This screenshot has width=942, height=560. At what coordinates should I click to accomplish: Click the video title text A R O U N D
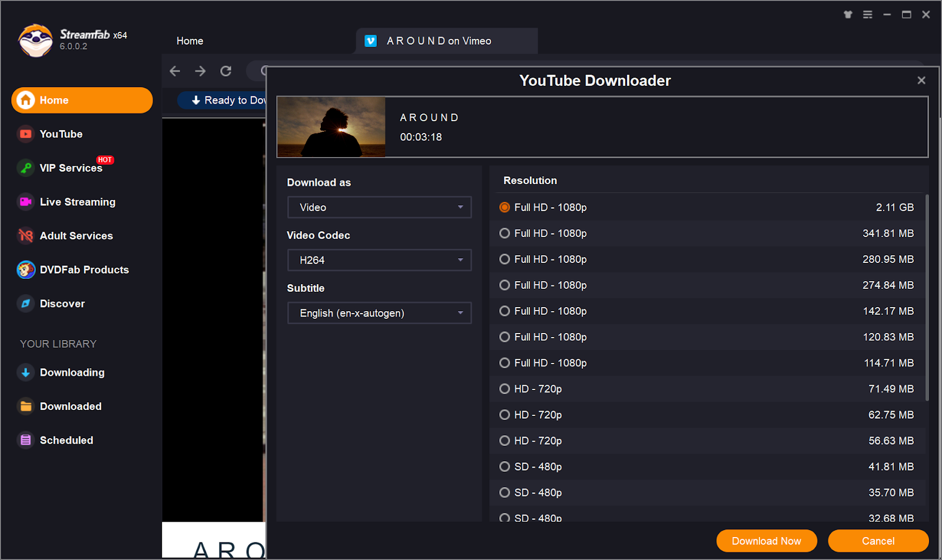pyautogui.click(x=429, y=118)
